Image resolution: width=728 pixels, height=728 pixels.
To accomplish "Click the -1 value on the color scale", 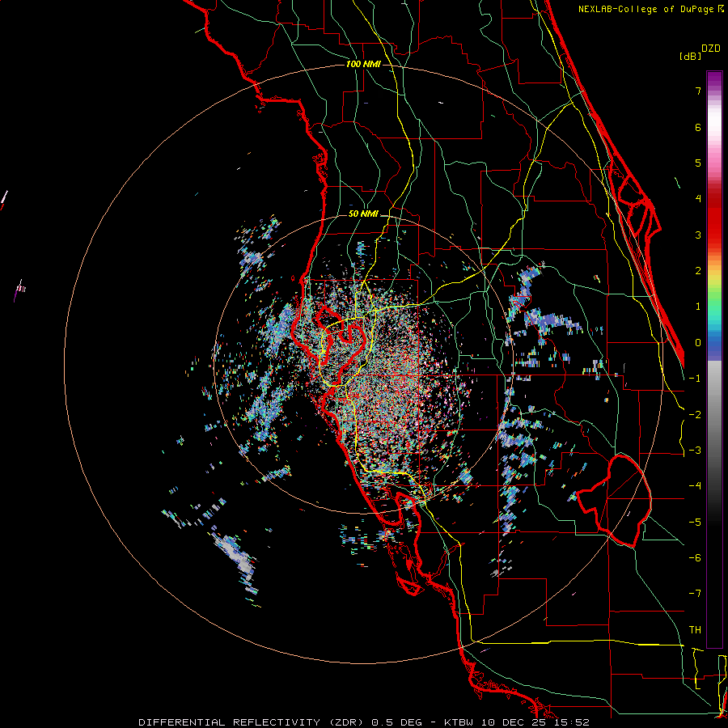I will coord(695,379).
